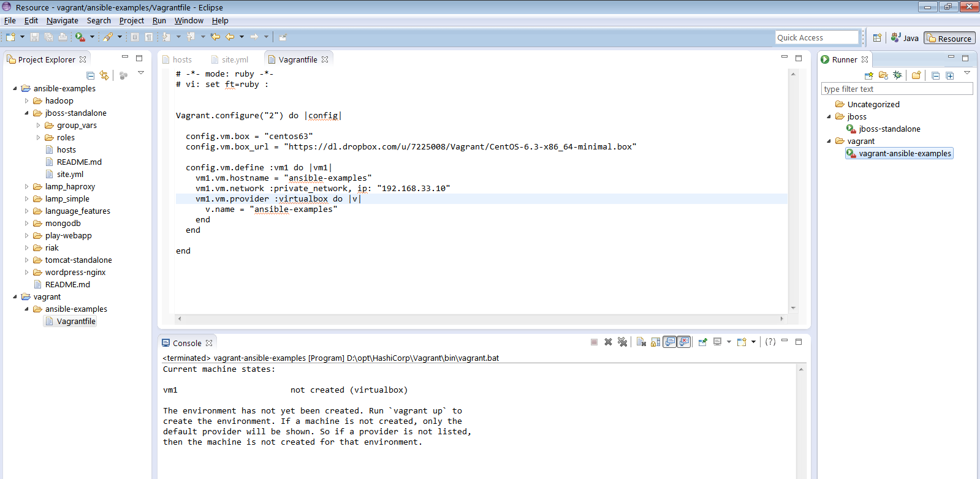Screen dimensions: 980x479
Task: Open the Project Explorer view menu
Action: coord(141,74)
